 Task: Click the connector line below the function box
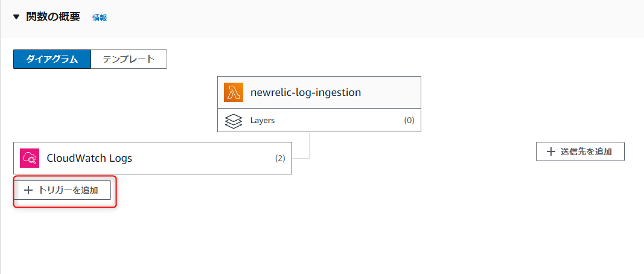[x=309, y=145]
